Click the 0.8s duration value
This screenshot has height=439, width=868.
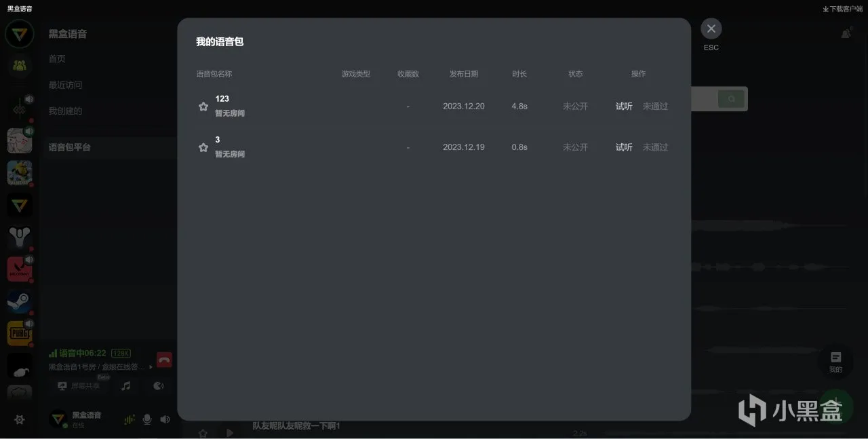[519, 147]
